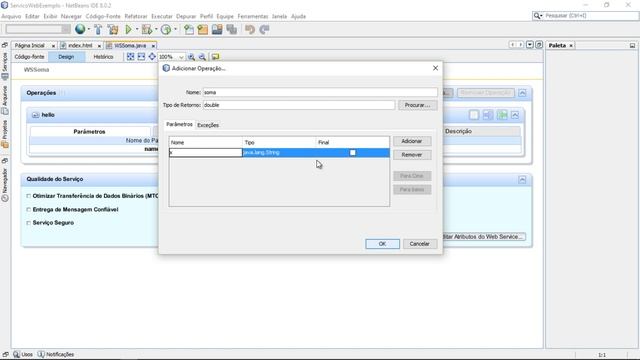
Task: Close the WSSoma.java tab
Action: 153,46
